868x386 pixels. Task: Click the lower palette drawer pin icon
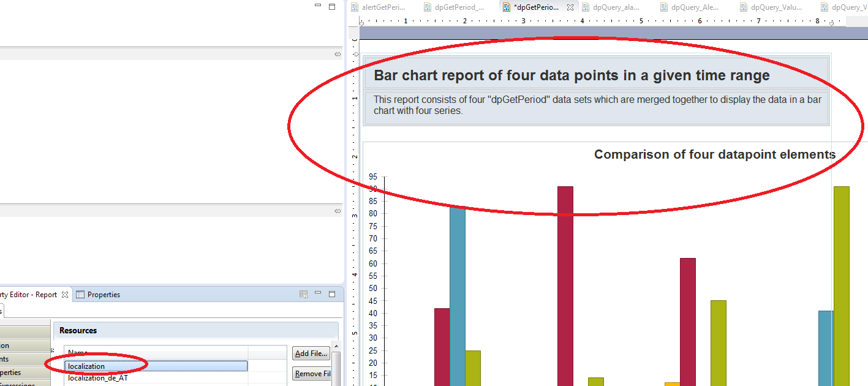pos(338,211)
